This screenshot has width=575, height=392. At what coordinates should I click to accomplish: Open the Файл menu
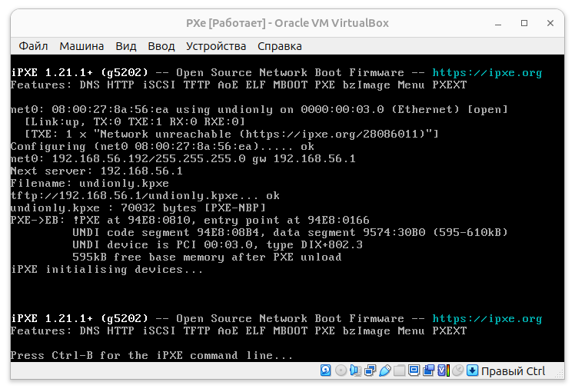click(33, 46)
